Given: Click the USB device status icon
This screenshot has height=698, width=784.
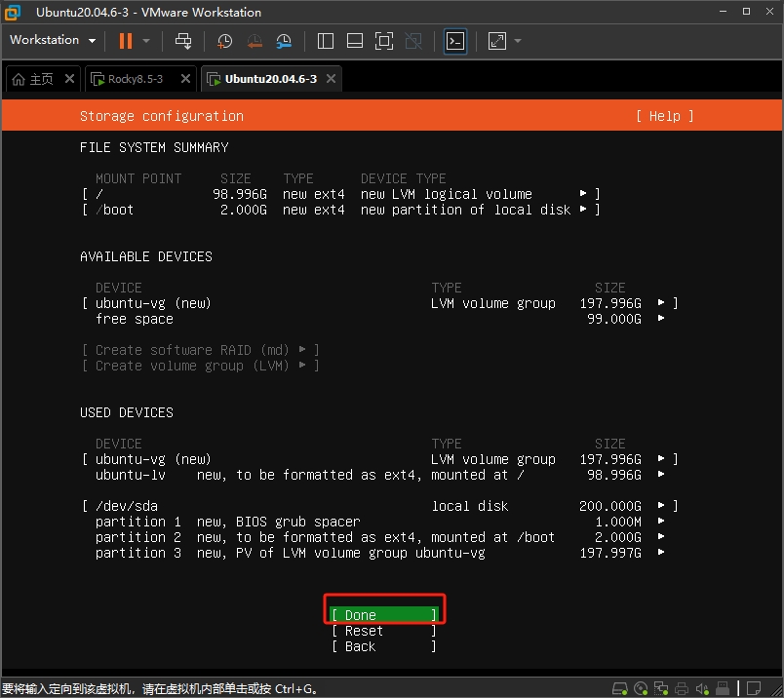Looking at the screenshot, I should [x=723, y=688].
